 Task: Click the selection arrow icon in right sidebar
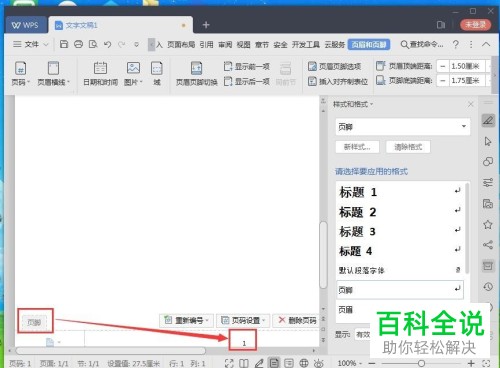[488, 141]
